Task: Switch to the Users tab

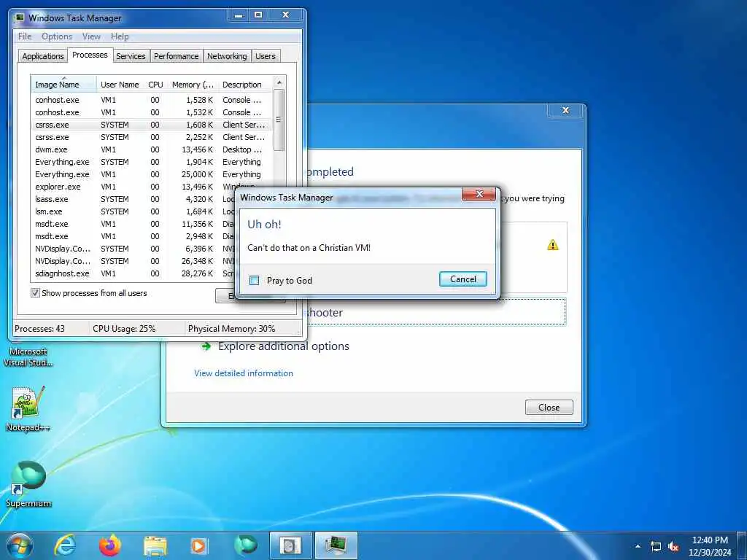Action: coord(266,55)
